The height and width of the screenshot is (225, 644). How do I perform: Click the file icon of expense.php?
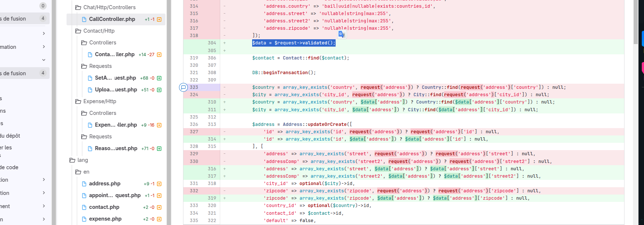(x=84, y=219)
